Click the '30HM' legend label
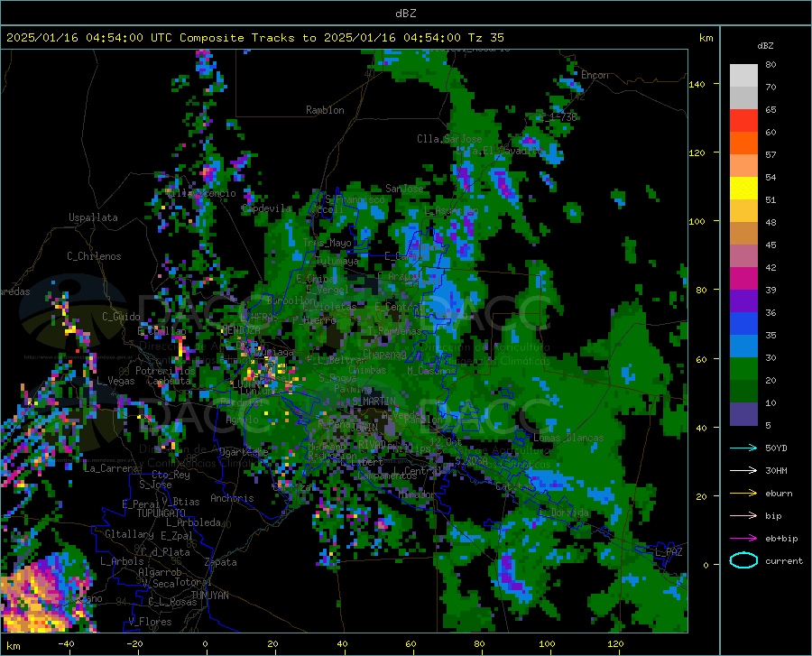 pos(776,471)
